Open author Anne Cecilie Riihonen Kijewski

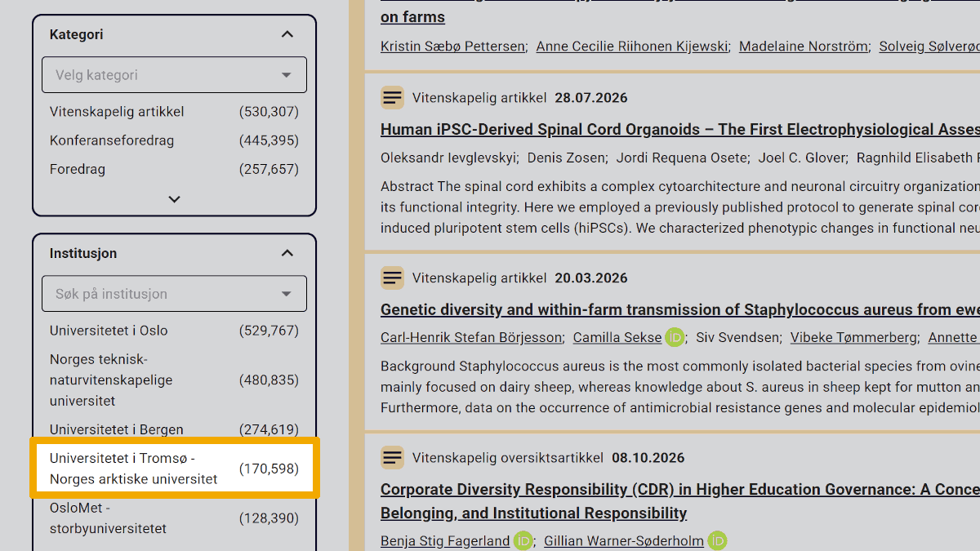632,47
